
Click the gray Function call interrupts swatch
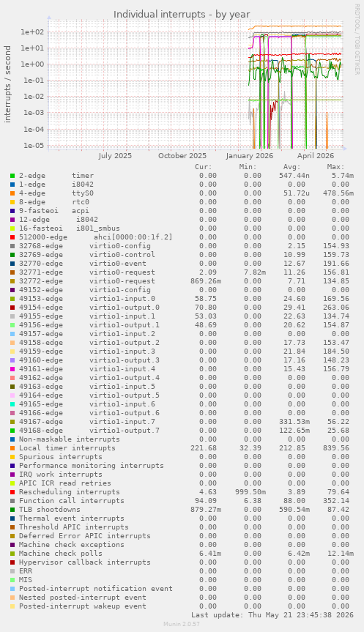pyautogui.click(x=12, y=501)
